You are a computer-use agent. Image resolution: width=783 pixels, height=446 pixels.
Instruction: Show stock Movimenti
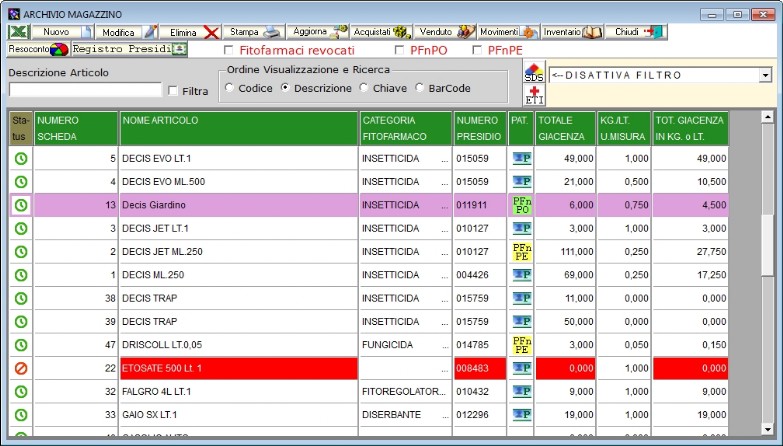pos(509,32)
